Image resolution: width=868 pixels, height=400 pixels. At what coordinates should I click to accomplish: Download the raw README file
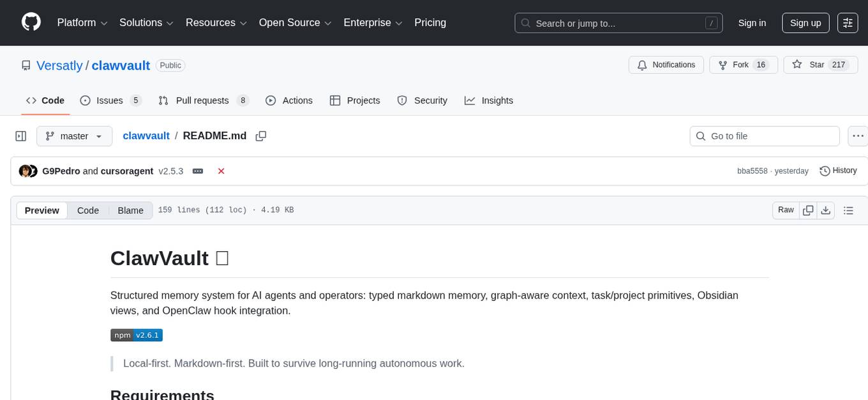click(825, 210)
